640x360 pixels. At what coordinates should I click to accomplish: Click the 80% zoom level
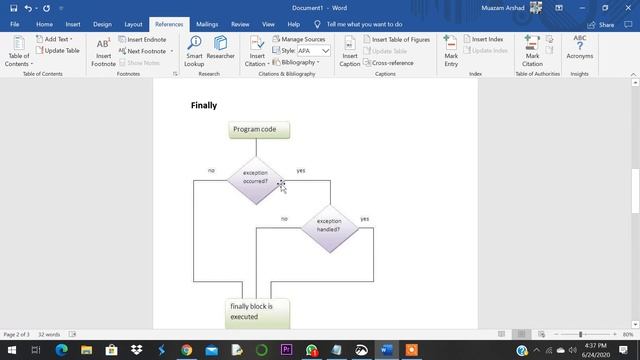tap(628, 334)
